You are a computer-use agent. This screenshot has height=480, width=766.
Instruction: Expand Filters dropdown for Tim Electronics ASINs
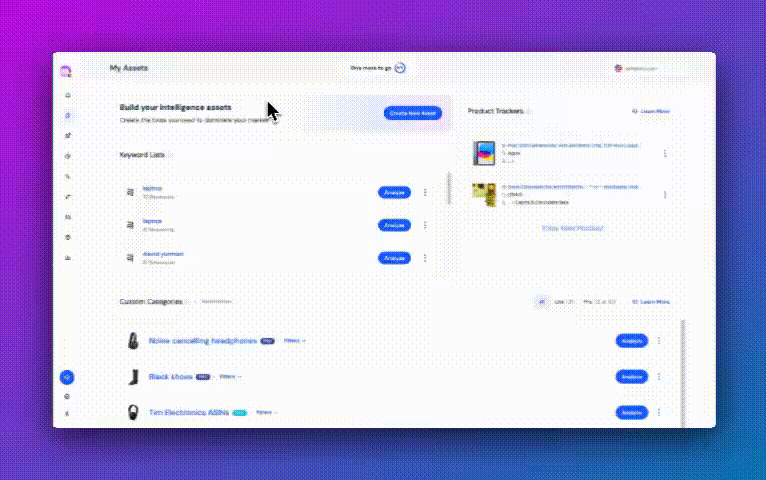click(x=266, y=413)
